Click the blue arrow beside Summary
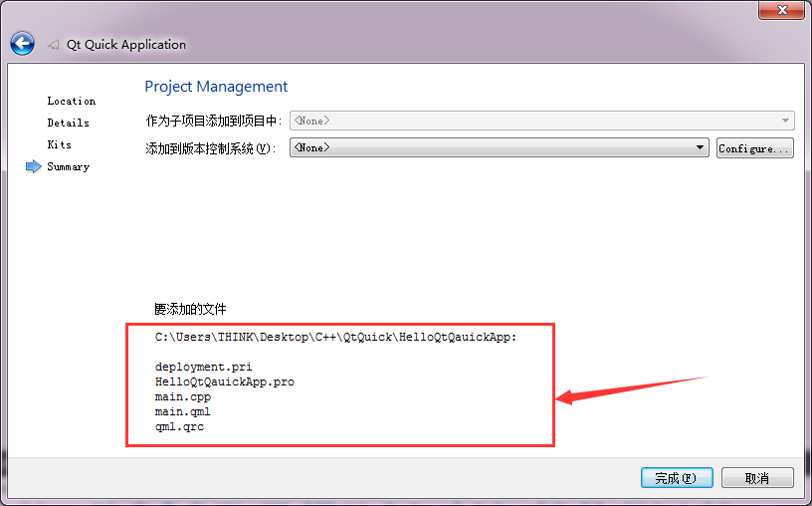Image resolution: width=812 pixels, height=506 pixels. click(33, 166)
